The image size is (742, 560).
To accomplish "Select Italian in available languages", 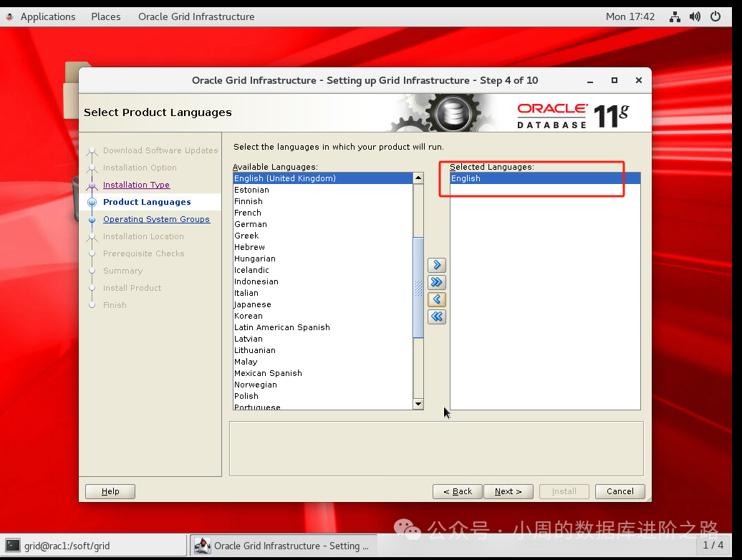I will point(323,293).
